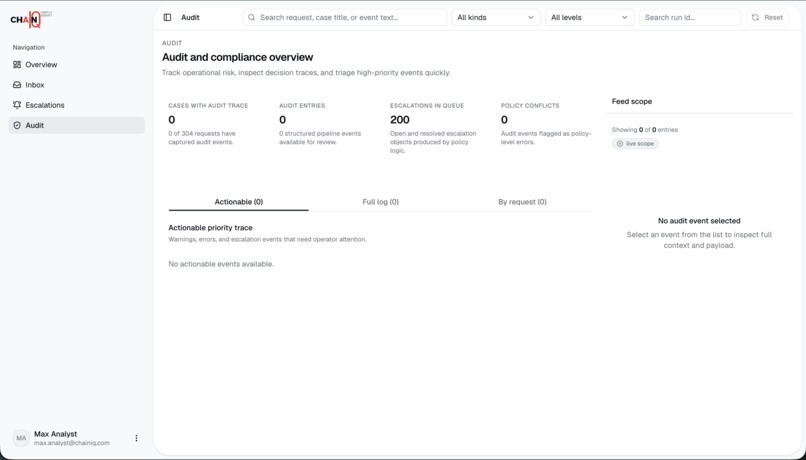The width and height of the screenshot is (806, 460).
Task: Expand the All levels chevron arrow
Action: [x=625, y=17]
